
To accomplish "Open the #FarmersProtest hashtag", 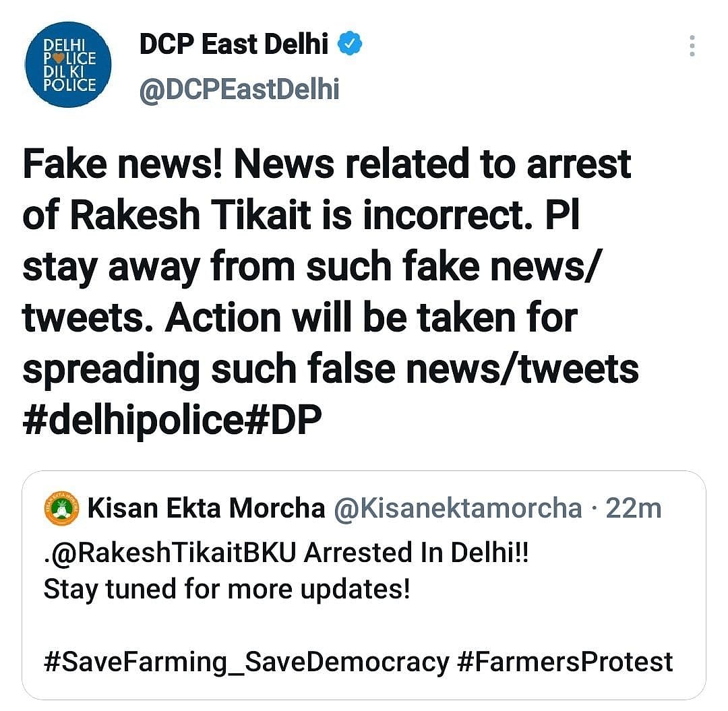I will (x=566, y=662).
